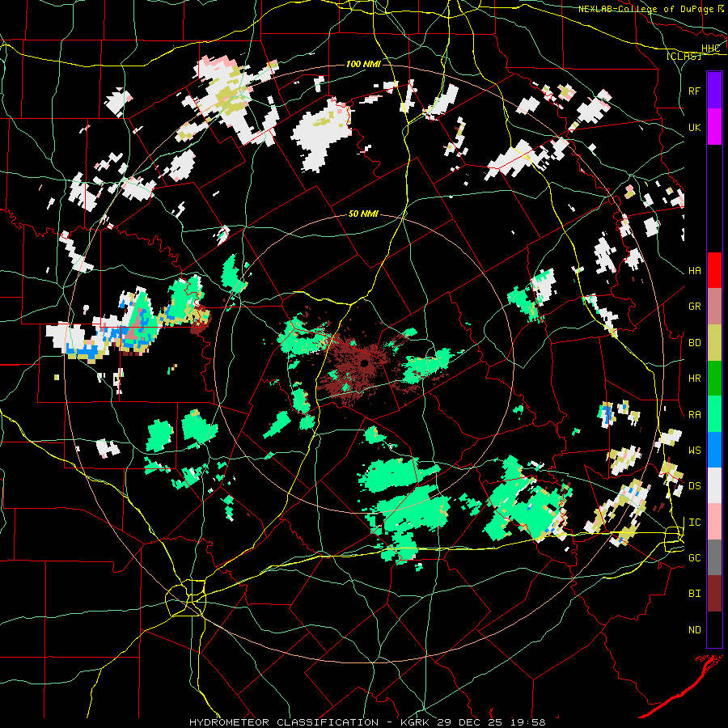This screenshot has height=728, width=728.
Task: Pick the dark green HR heavy rain swatch
Action: pos(714,379)
